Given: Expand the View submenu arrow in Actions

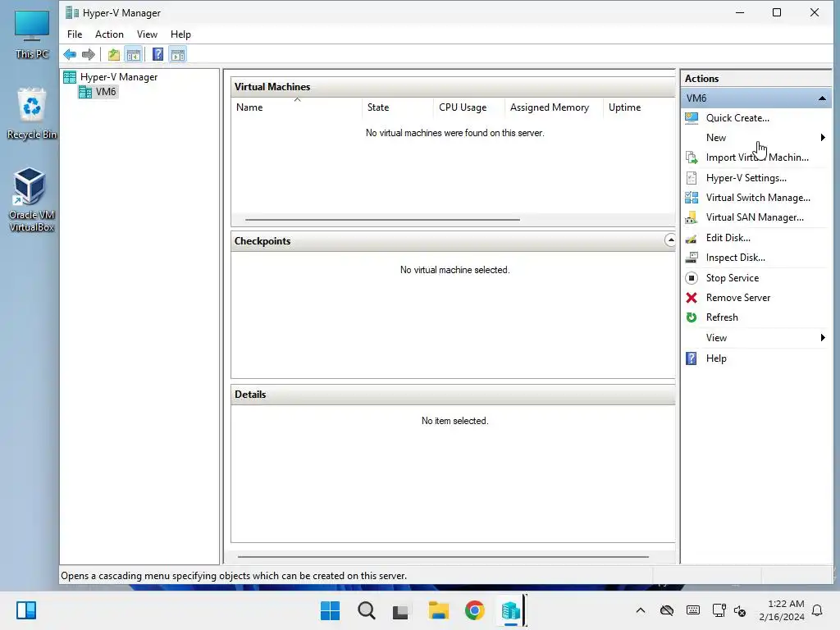Looking at the screenshot, I should tap(823, 337).
